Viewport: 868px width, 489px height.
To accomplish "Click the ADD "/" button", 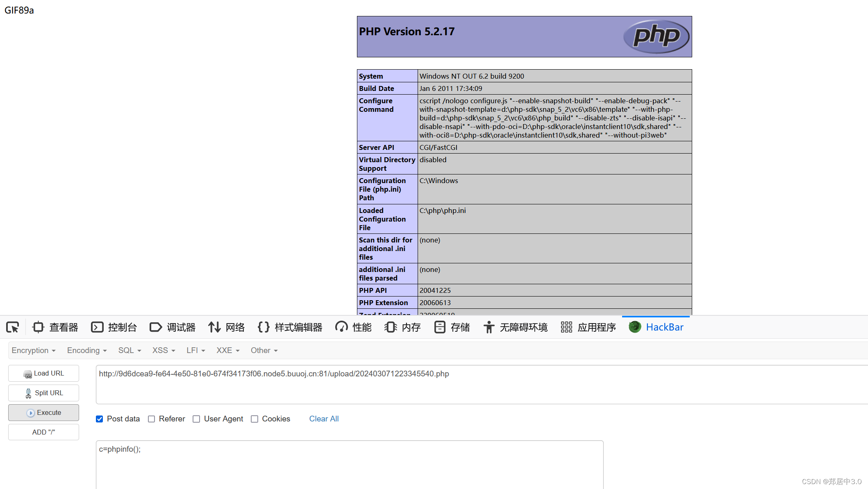I will (43, 432).
